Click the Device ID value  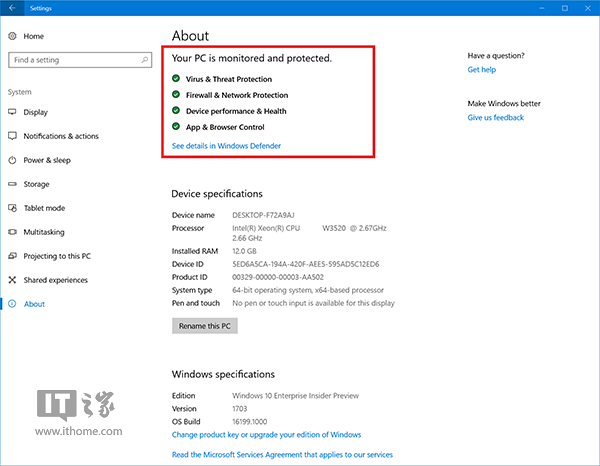tap(305, 264)
